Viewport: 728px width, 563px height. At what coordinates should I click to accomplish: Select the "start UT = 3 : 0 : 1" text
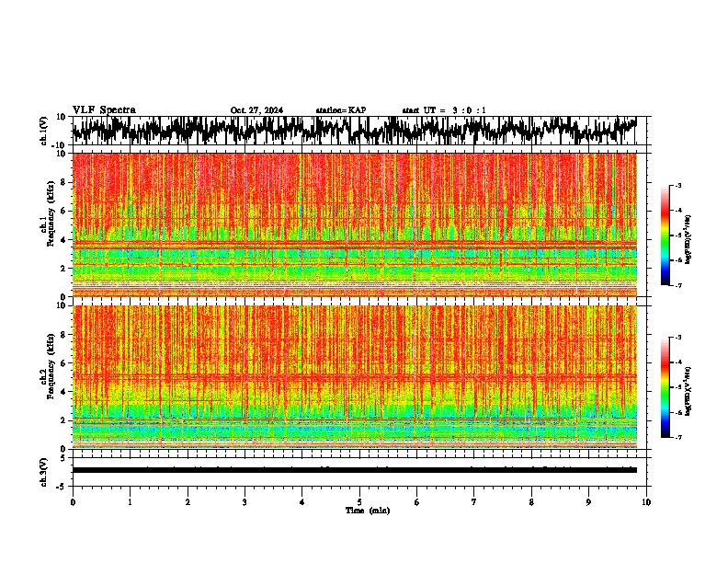coord(444,110)
